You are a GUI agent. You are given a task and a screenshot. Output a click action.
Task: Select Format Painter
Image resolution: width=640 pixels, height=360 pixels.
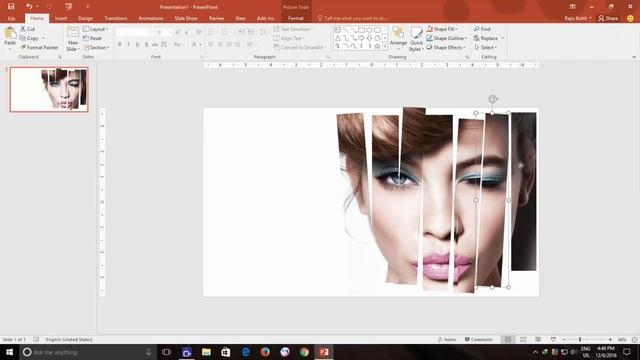tap(39, 47)
